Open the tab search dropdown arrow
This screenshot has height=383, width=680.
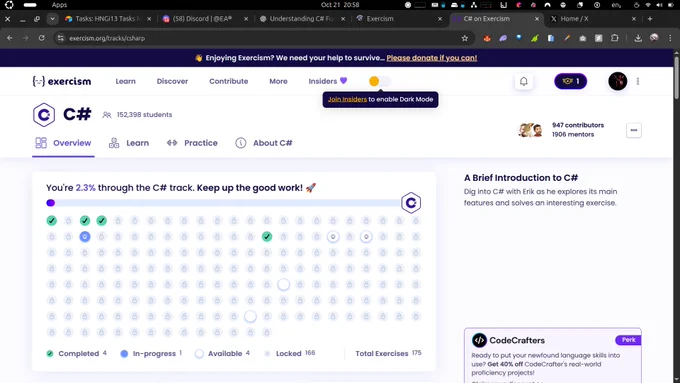[x=52, y=19]
